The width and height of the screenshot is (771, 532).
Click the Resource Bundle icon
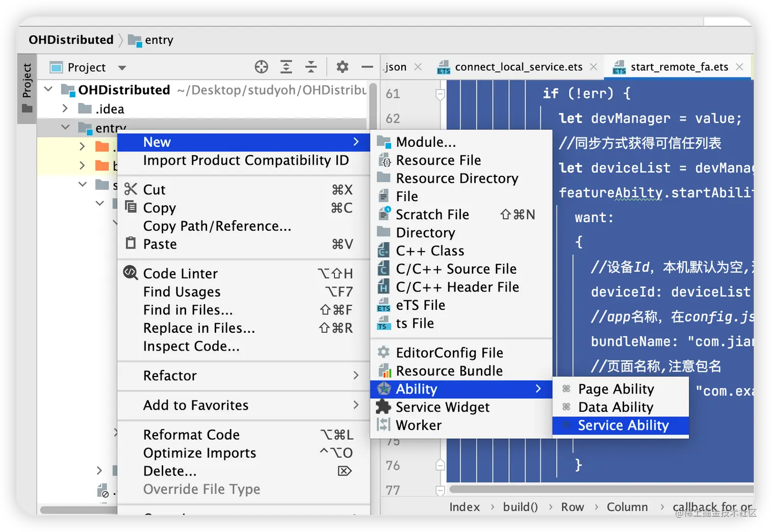tap(384, 370)
